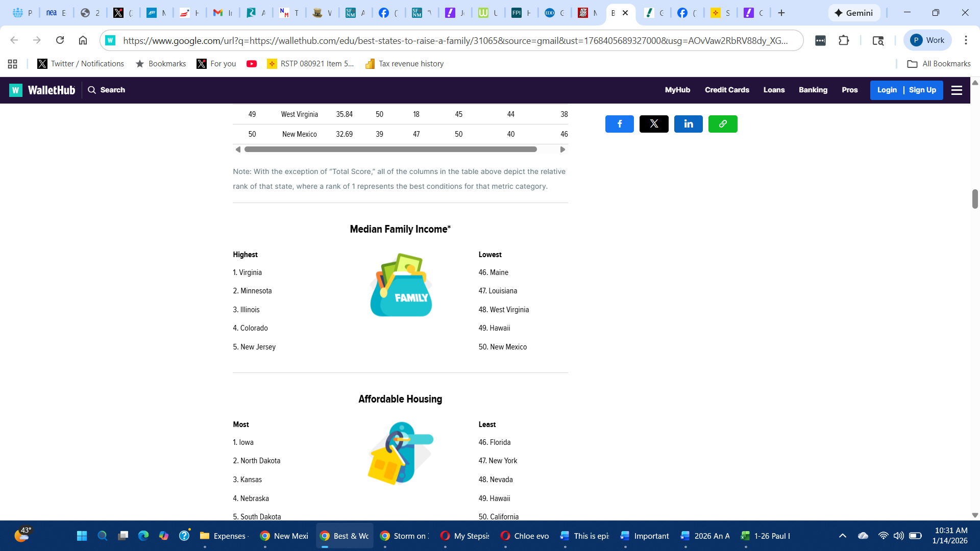
Task: Click the WalletHub logo
Action: pyautogui.click(x=42, y=90)
